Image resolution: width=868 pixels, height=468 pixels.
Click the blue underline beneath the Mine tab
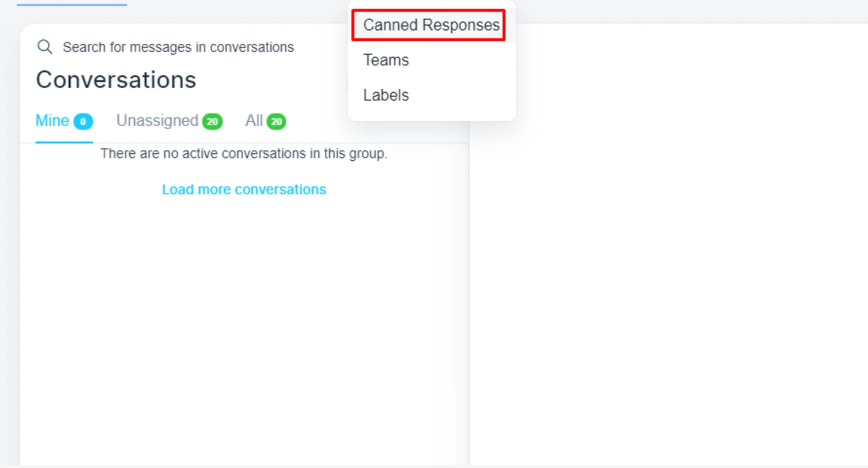(64, 142)
